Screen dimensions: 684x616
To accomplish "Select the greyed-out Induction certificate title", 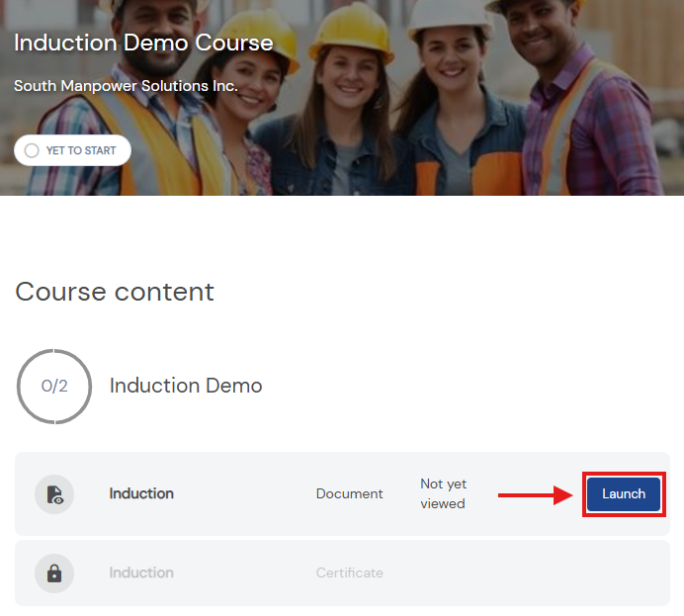I will pyautogui.click(x=141, y=572).
